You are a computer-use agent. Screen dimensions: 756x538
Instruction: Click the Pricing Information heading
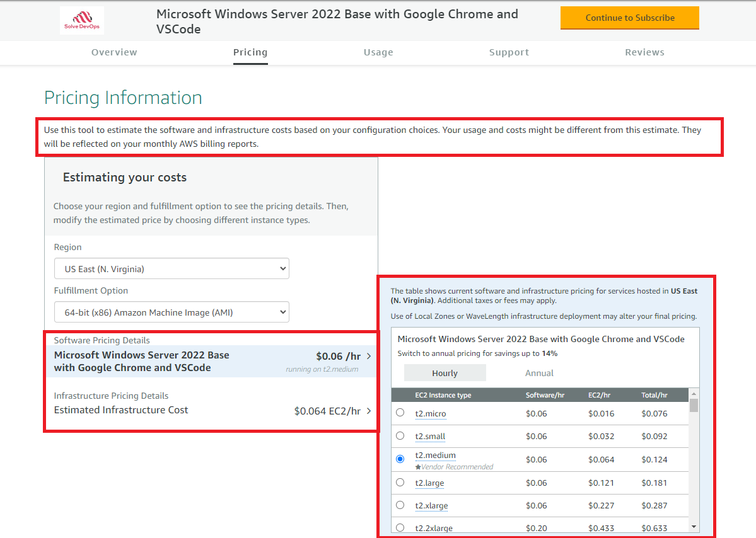click(123, 98)
